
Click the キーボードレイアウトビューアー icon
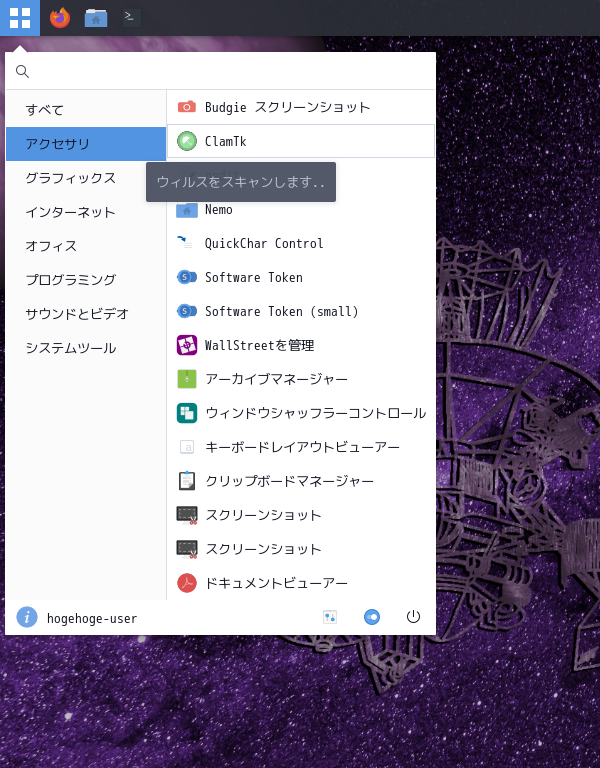[187, 447]
